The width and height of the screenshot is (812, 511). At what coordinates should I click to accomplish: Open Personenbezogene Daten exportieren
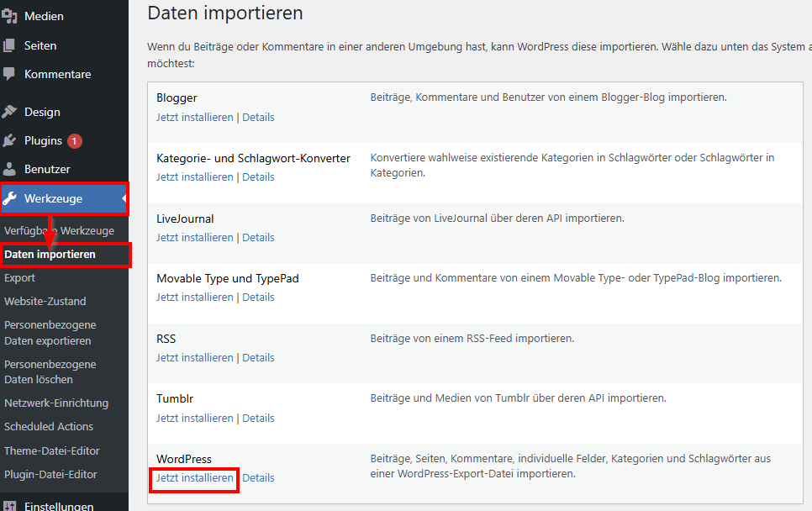[50, 333]
